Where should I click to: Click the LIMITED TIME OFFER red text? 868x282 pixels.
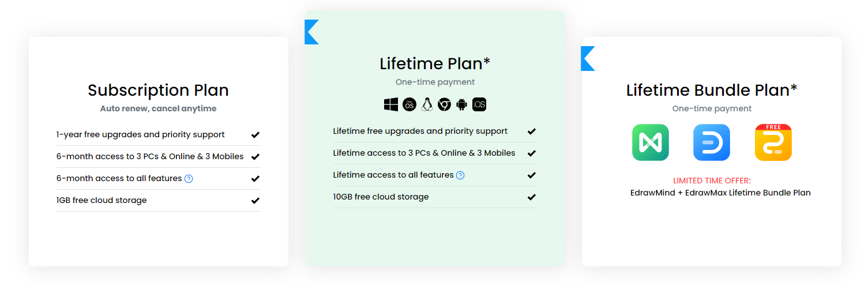click(712, 181)
